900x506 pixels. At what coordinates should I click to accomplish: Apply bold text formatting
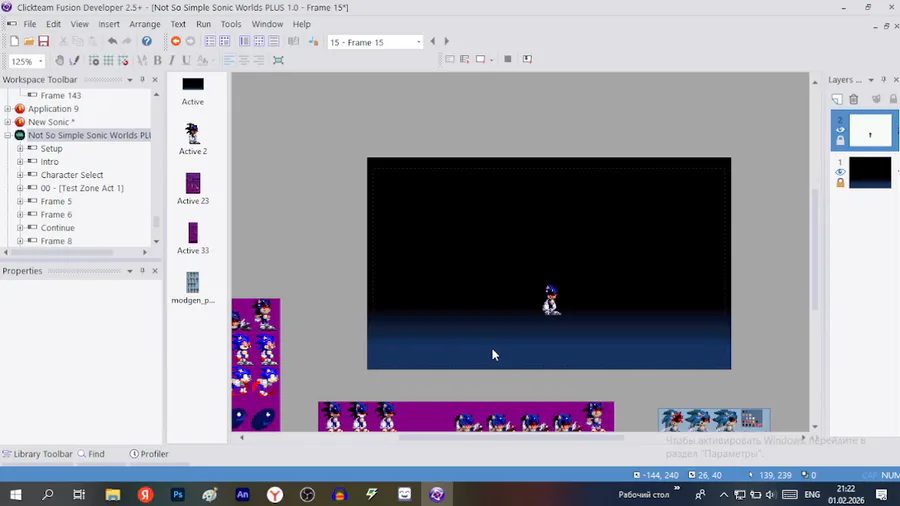click(x=157, y=60)
